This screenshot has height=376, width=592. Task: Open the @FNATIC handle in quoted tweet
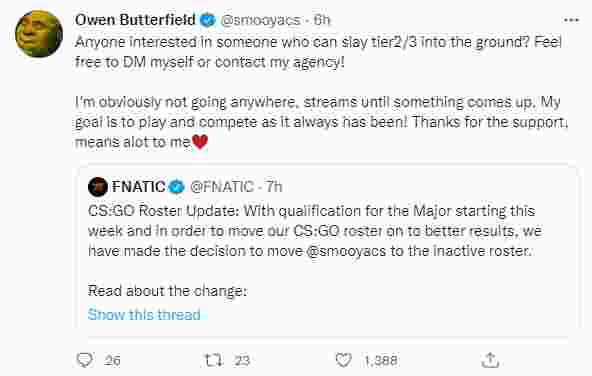click(x=222, y=187)
